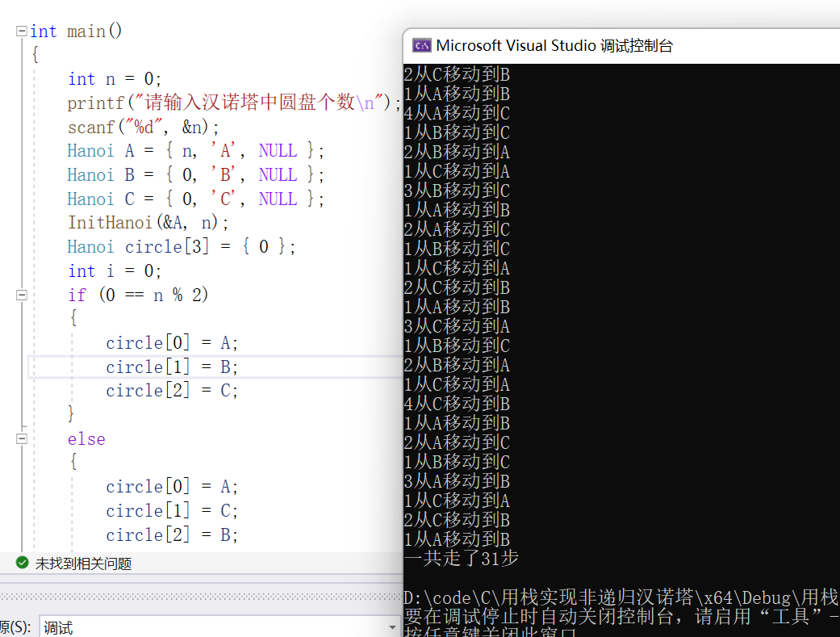Click console line 3从C移动到A
The width and height of the screenshot is (840, 637).
(x=457, y=326)
